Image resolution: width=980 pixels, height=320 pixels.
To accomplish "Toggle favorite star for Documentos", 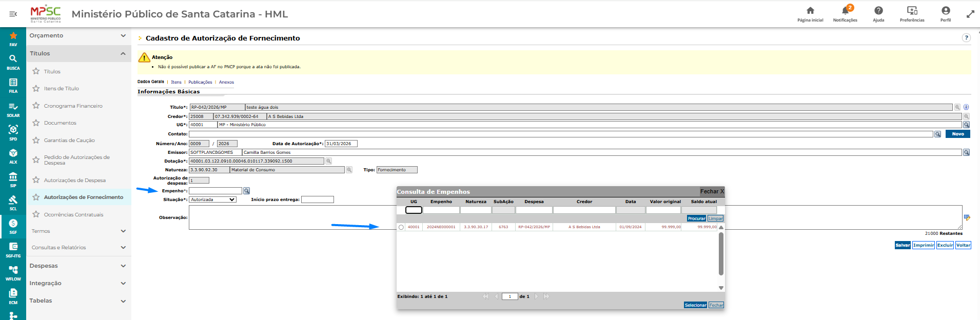I will point(36,123).
